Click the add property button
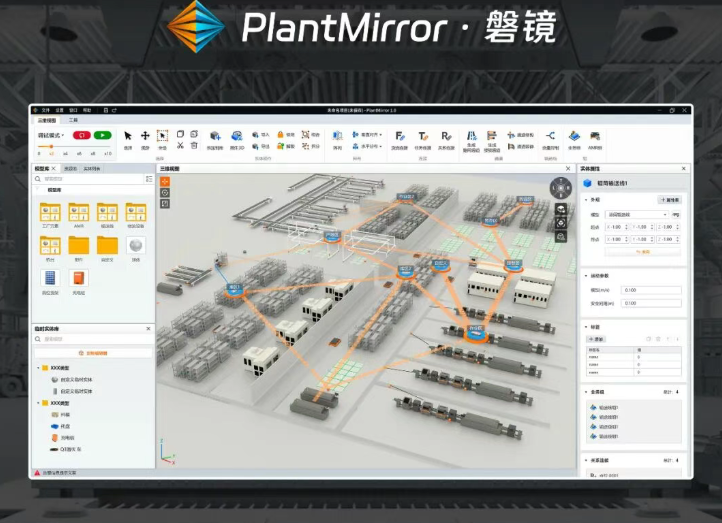The image size is (722, 523). [669, 200]
